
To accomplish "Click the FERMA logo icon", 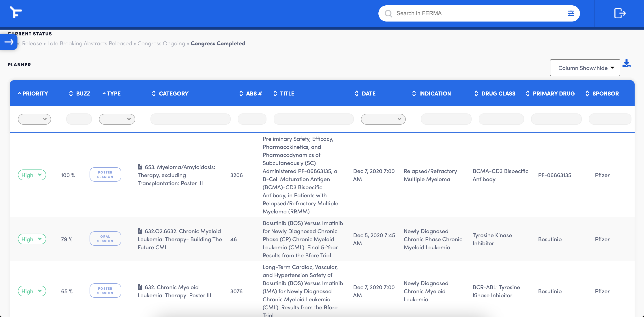I will 16,12.
